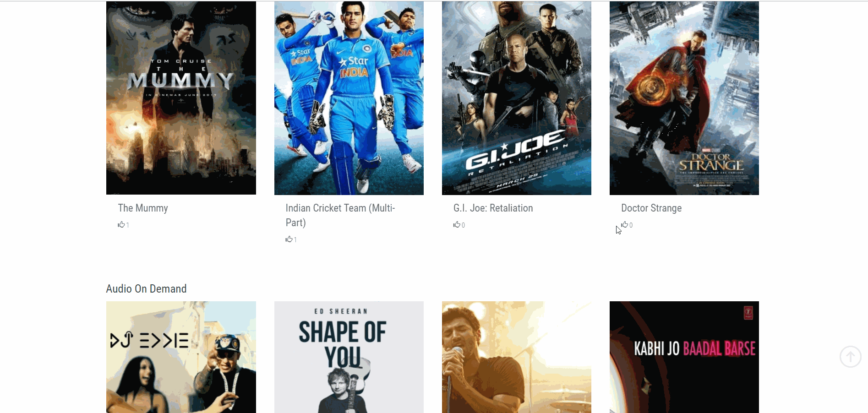The width and height of the screenshot is (868, 413).
Task: Open the Shape of You audio cover
Action: click(x=349, y=357)
